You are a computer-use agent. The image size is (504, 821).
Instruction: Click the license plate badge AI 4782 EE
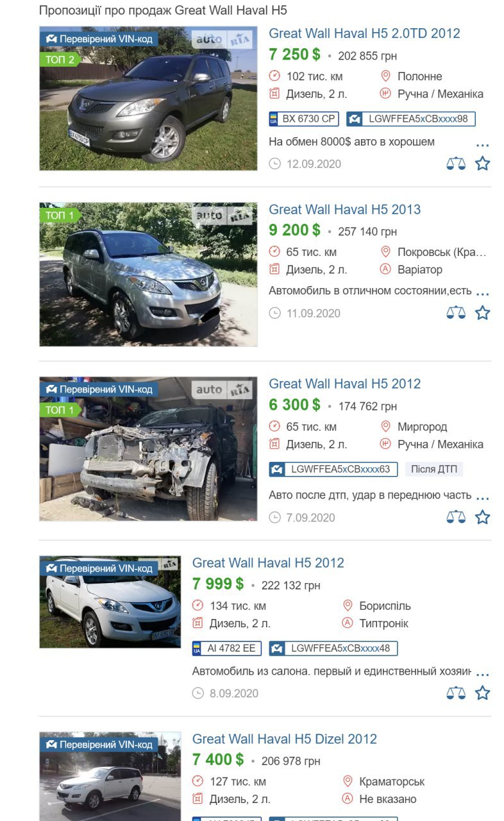(227, 648)
